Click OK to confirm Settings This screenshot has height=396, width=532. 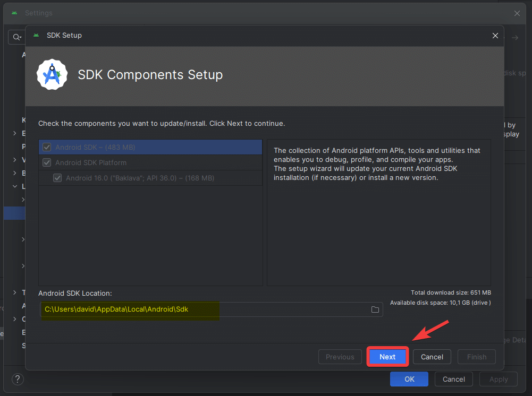pos(409,379)
